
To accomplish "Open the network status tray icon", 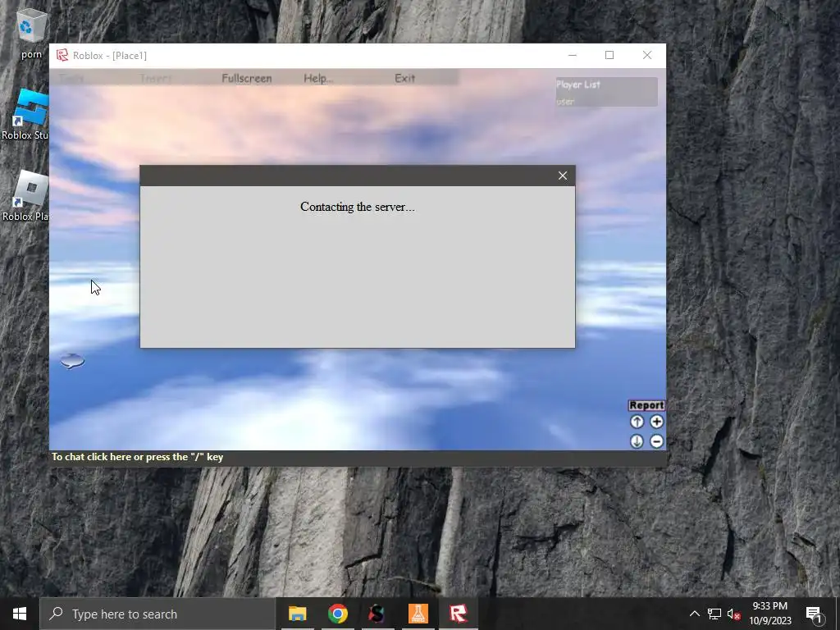I will coord(714,614).
